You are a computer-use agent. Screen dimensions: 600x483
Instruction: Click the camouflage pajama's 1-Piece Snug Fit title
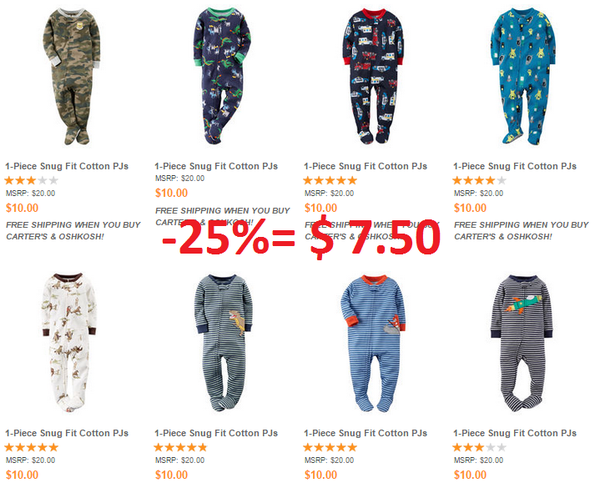tap(67, 166)
